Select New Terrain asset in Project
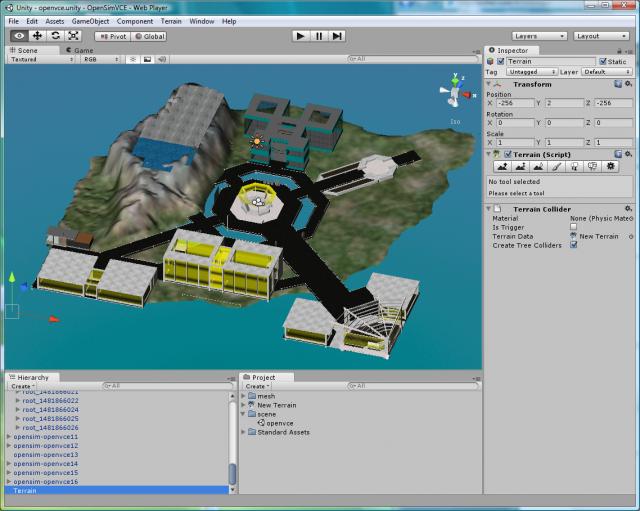 tap(276, 405)
